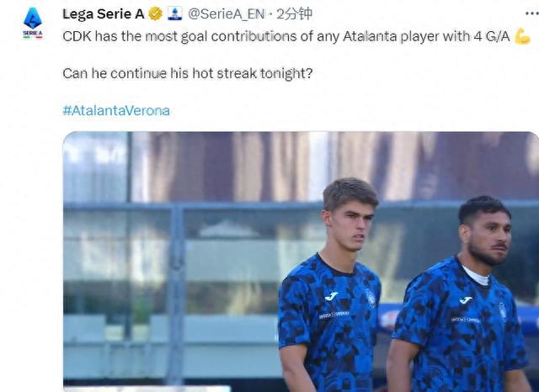
Task: Click the Atalanta crest on the right player's shirt
Action: (x=503, y=310)
